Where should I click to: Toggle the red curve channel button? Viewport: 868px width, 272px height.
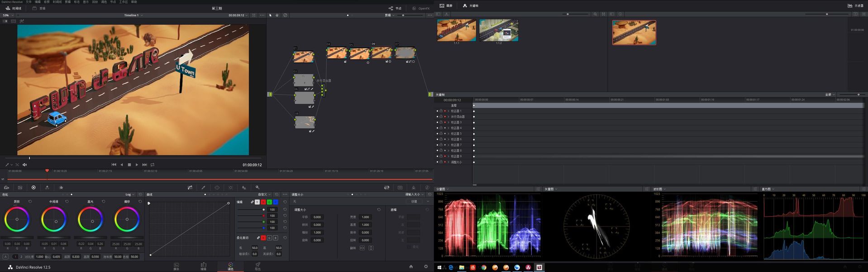(x=263, y=202)
